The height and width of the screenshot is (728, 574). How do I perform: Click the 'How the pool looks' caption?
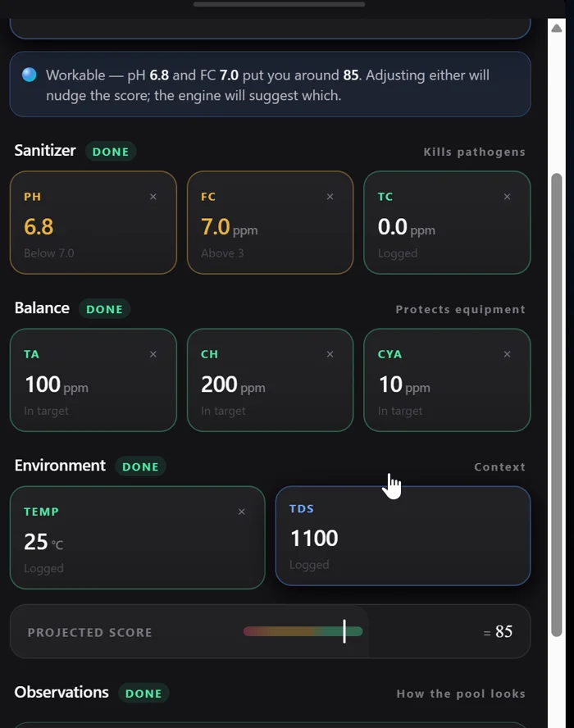461,694
